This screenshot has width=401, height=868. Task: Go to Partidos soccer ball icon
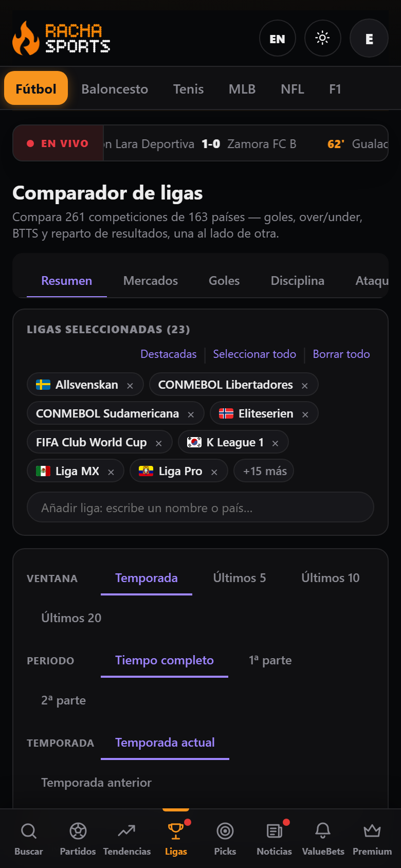pos(78,831)
